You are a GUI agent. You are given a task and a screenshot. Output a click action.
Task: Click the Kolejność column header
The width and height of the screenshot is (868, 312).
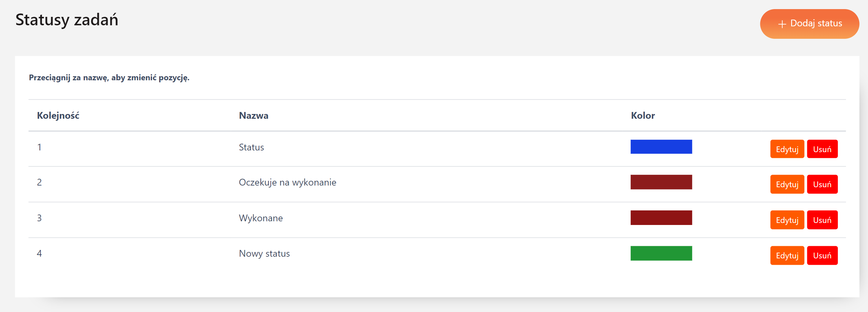pyautogui.click(x=58, y=116)
